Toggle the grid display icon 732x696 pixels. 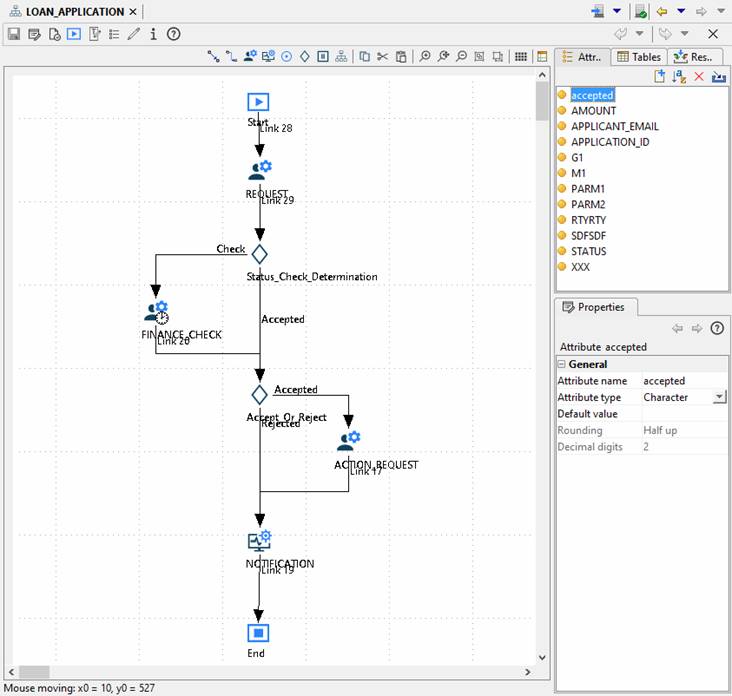click(521, 57)
